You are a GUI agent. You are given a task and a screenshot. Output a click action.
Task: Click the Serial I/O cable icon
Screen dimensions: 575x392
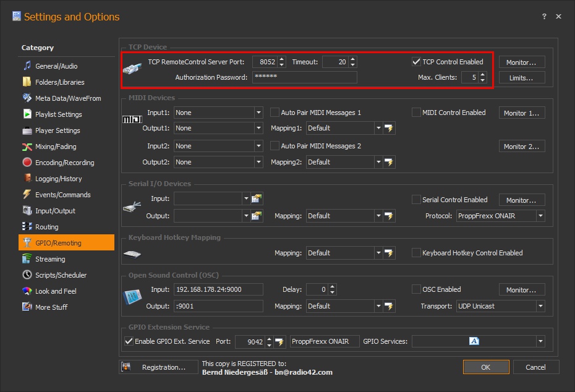(x=132, y=207)
